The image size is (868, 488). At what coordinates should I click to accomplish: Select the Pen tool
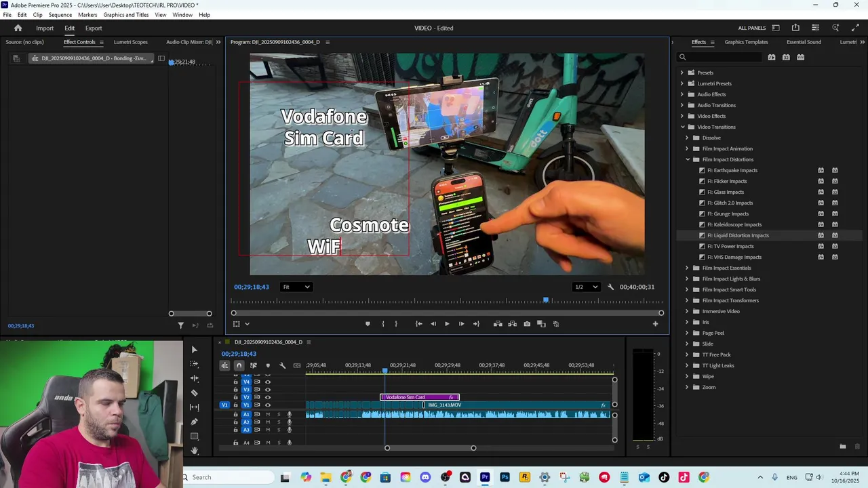pyautogui.click(x=195, y=422)
